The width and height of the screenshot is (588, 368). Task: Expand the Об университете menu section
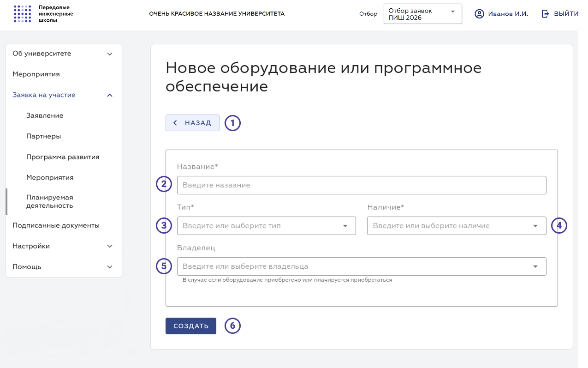pos(64,54)
